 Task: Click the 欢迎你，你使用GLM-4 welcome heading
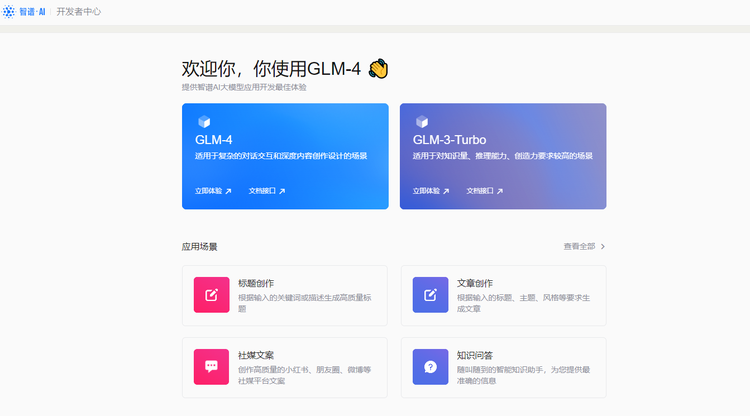click(271, 69)
